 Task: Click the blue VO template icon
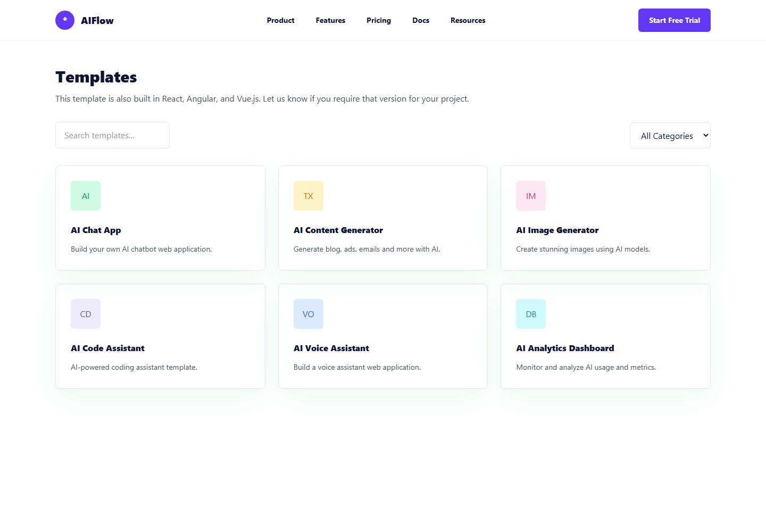coord(309,314)
